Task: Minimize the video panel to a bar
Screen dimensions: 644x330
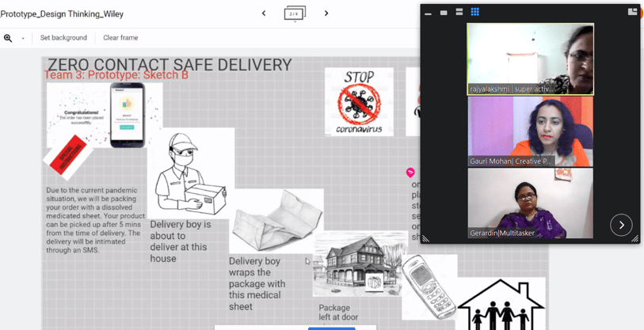Action: [x=429, y=13]
